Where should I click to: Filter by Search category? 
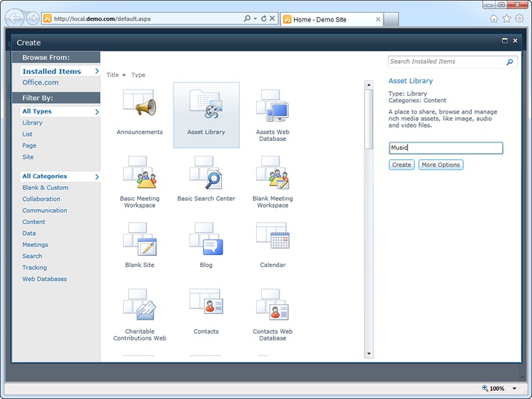click(32, 256)
